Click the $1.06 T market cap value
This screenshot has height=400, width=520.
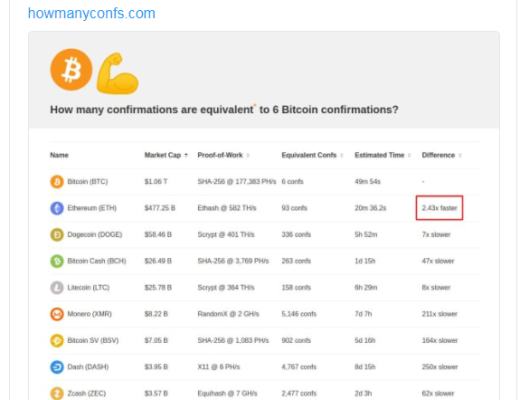(156, 182)
